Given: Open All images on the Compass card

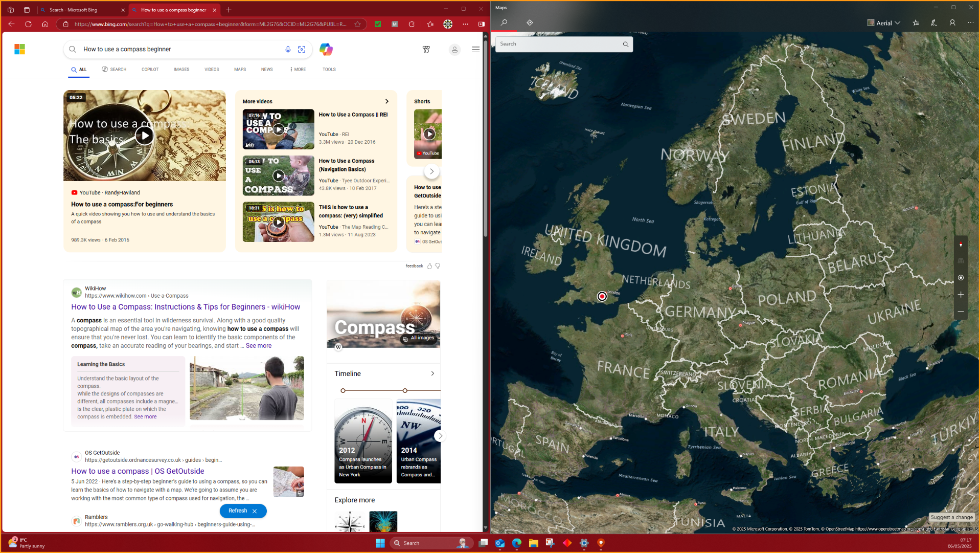Looking at the screenshot, I should [419, 338].
